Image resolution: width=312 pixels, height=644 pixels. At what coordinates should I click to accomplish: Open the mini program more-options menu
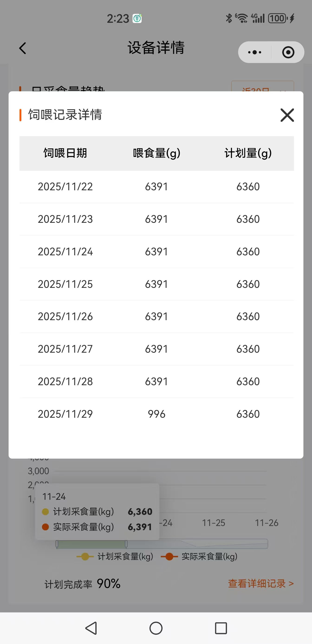[255, 52]
